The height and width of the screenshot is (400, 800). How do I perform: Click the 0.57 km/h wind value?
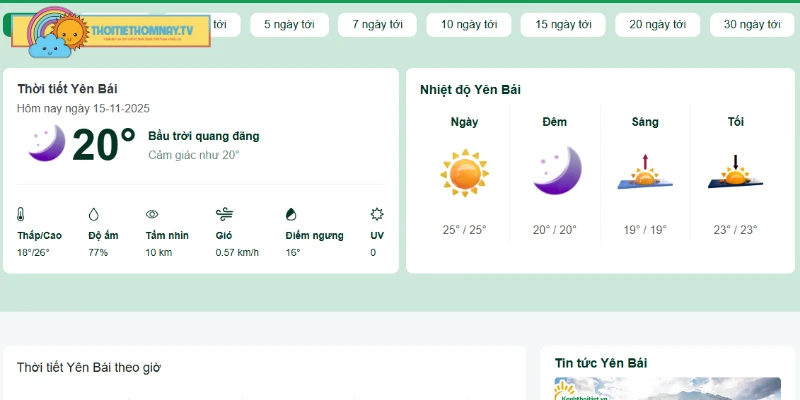coord(237,253)
